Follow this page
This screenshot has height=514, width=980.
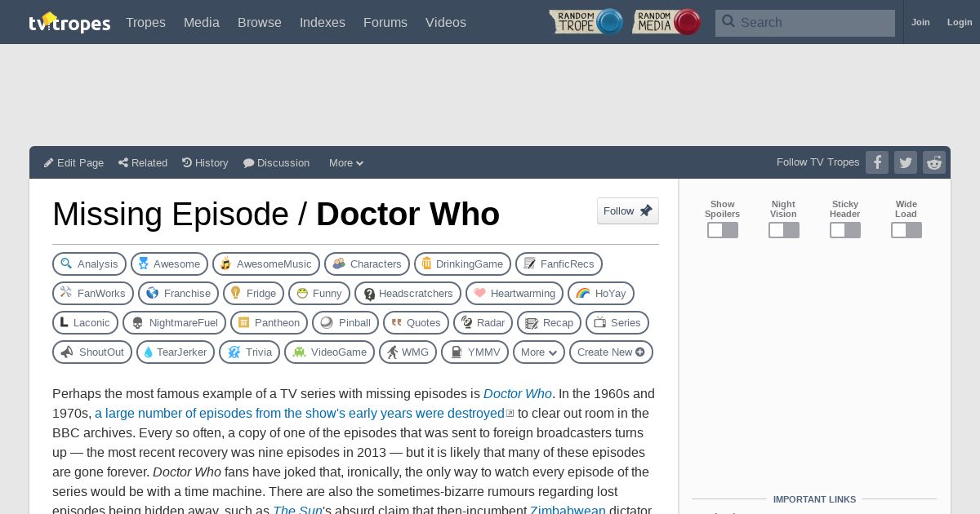[628, 210]
